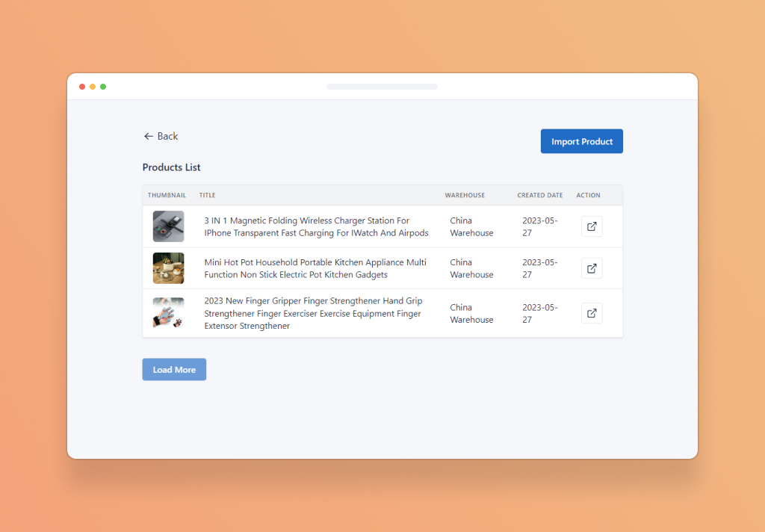Open the action icon for the Mini Hot Pot row

tap(592, 268)
